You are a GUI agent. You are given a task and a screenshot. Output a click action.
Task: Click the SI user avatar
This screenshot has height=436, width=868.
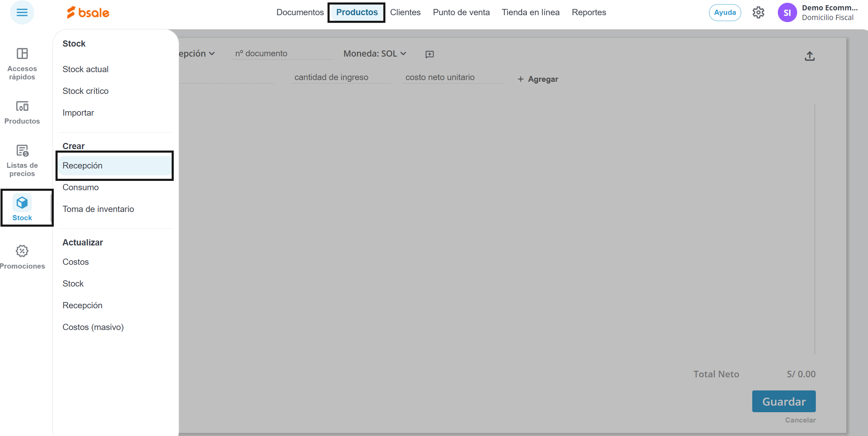coord(787,13)
